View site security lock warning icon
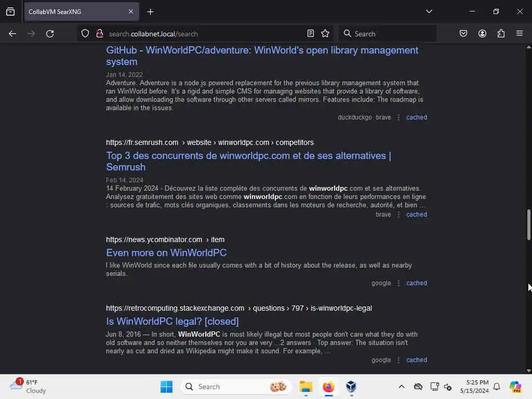Screen dimensions: 532x399 point(100,33)
